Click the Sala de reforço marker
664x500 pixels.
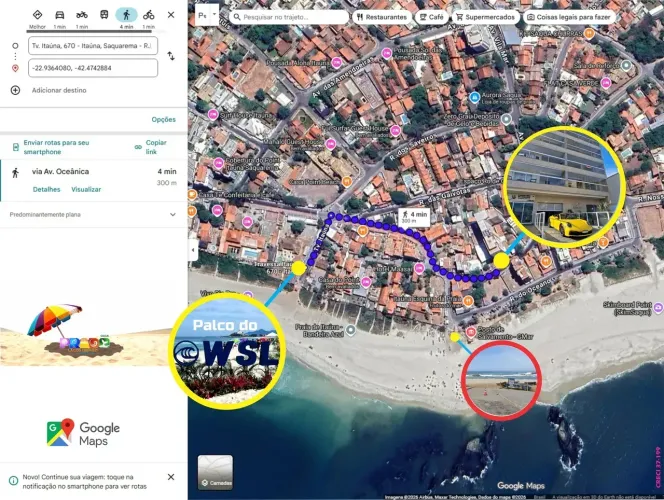(626, 66)
